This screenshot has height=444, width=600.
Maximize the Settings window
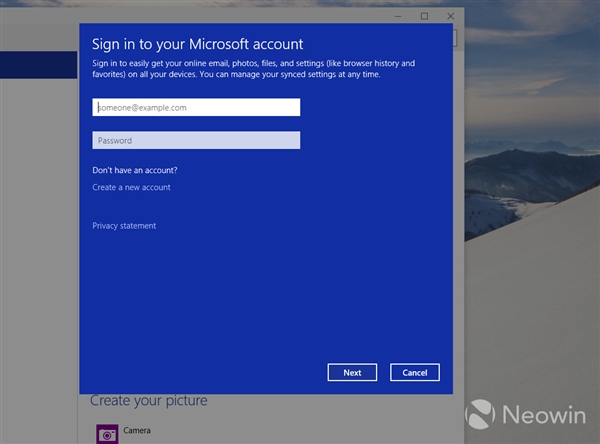click(424, 16)
